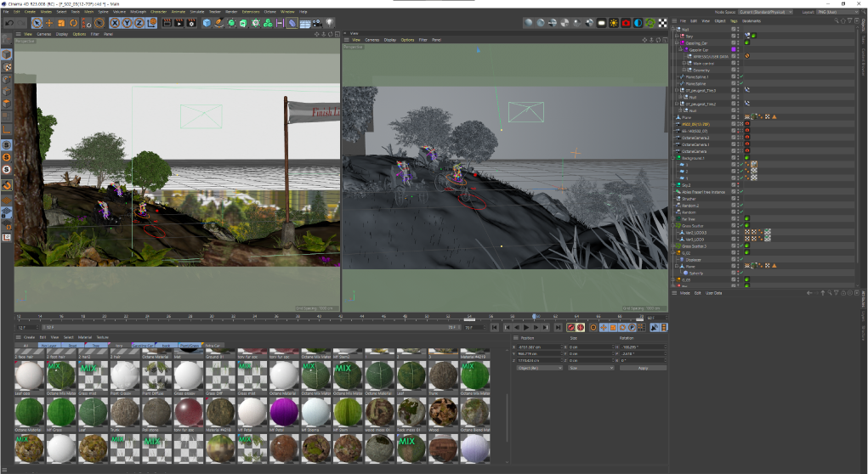Click the Apply button in coordinates panel
This screenshot has height=474, width=868.
point(642,368)
